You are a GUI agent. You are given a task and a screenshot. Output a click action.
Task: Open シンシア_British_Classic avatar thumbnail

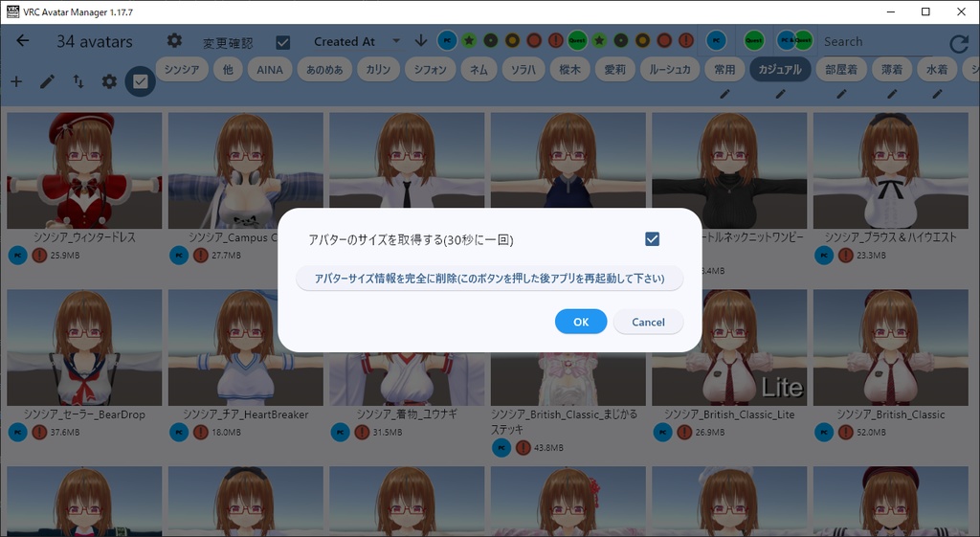coord(891,347)
